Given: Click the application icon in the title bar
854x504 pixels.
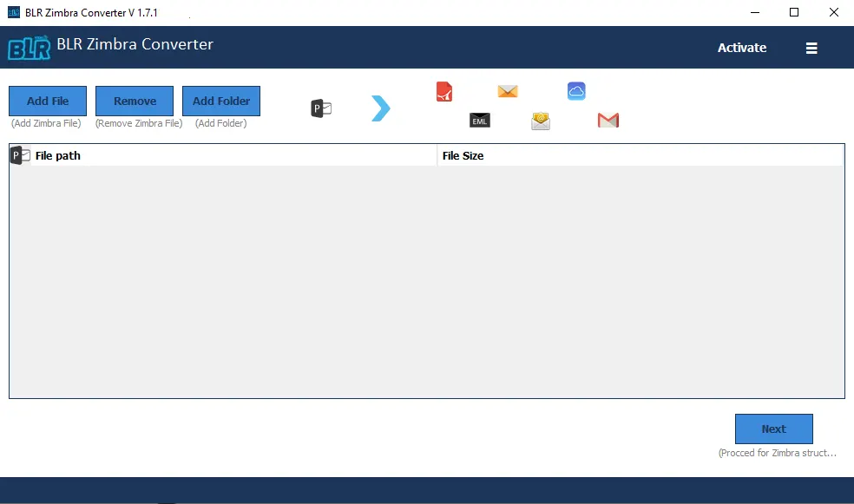Looking at the screenshot, I should coord(12,12).
